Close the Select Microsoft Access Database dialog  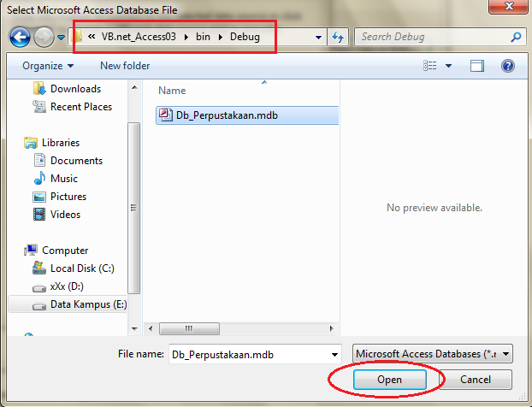click(509, 7)
